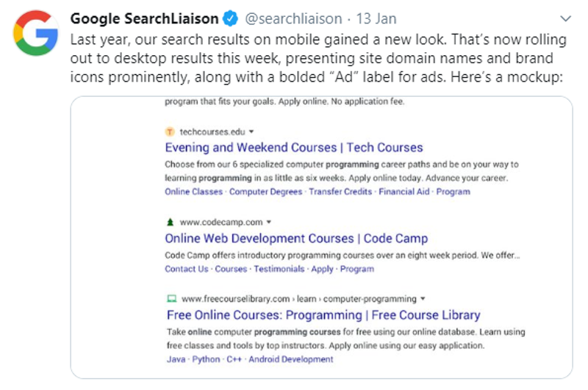This screenshot has height=390, width=588.
Task: Open the tweet options chevron menu
Action: [565, 18]
